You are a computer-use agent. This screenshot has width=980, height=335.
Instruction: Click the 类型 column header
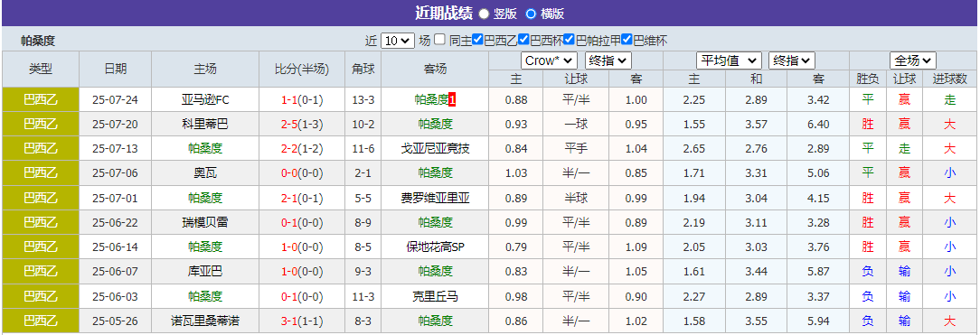click(41, 70)
